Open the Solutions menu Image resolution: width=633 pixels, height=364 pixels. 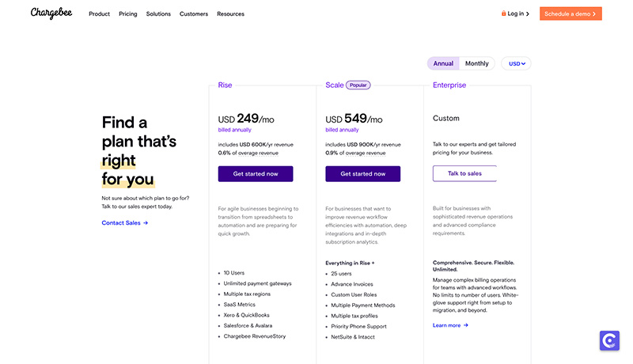(x=158, y=13)
